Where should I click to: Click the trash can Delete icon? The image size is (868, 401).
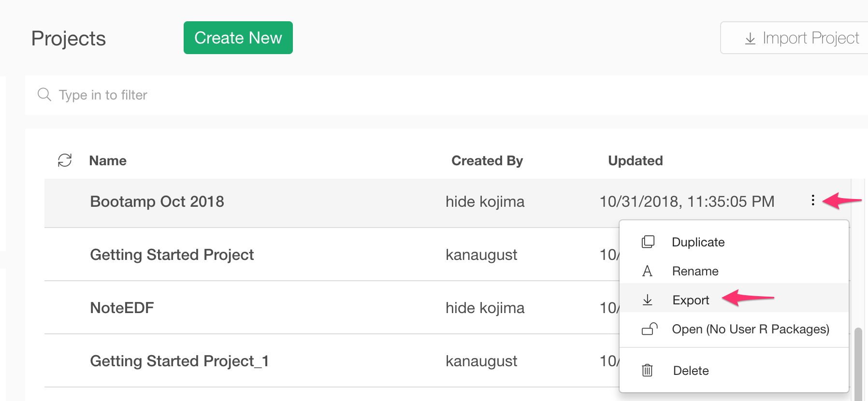(x=647, y=371)
